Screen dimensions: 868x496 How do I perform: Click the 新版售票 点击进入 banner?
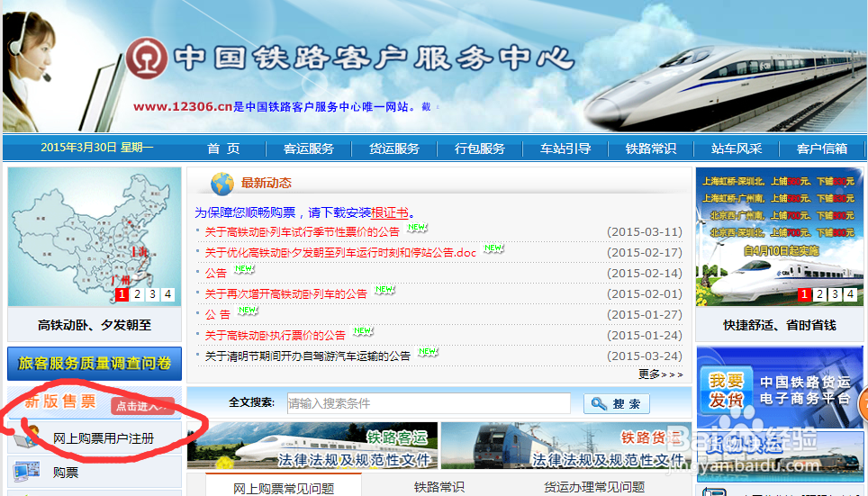(x=95, y=402)
